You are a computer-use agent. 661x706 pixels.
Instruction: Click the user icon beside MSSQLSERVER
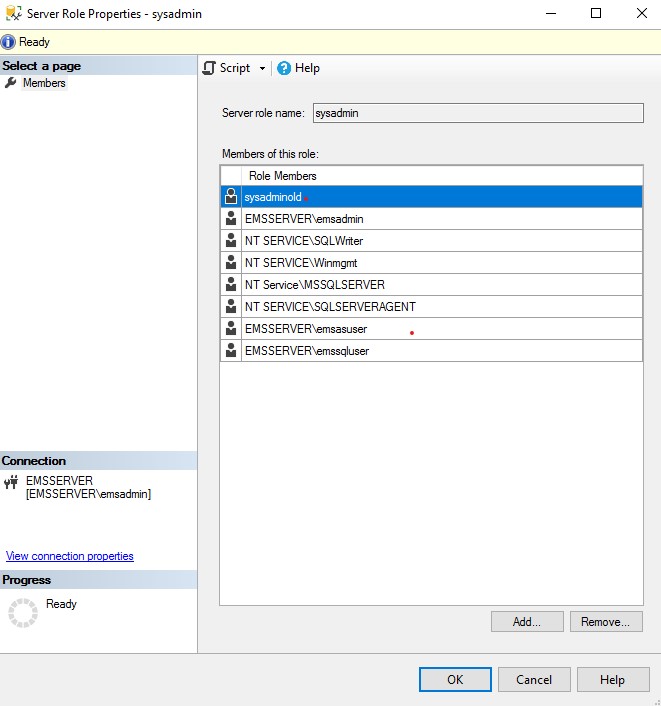point(231,285)
